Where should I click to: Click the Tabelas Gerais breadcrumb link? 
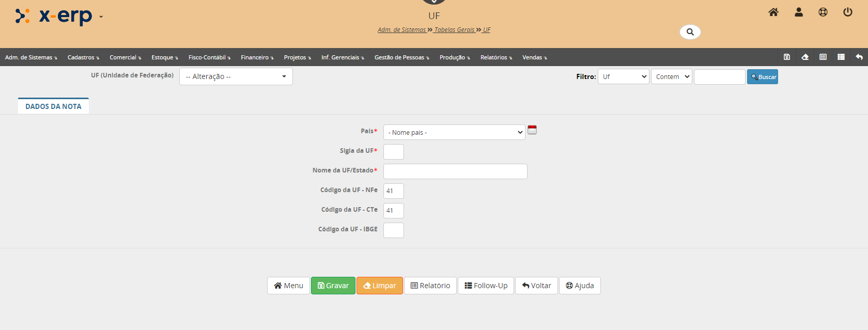pos(454,30)
